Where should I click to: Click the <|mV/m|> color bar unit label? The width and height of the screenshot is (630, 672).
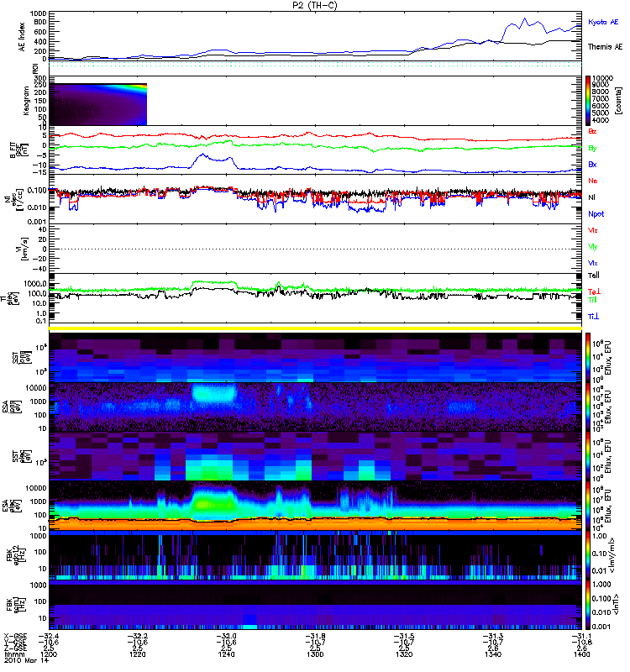coord(612,555)
